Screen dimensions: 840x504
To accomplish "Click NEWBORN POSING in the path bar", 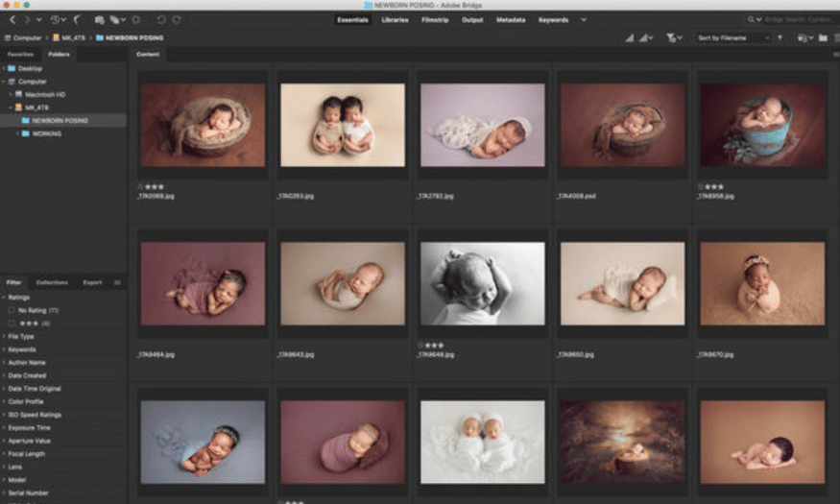I will [x=130, y=38].
